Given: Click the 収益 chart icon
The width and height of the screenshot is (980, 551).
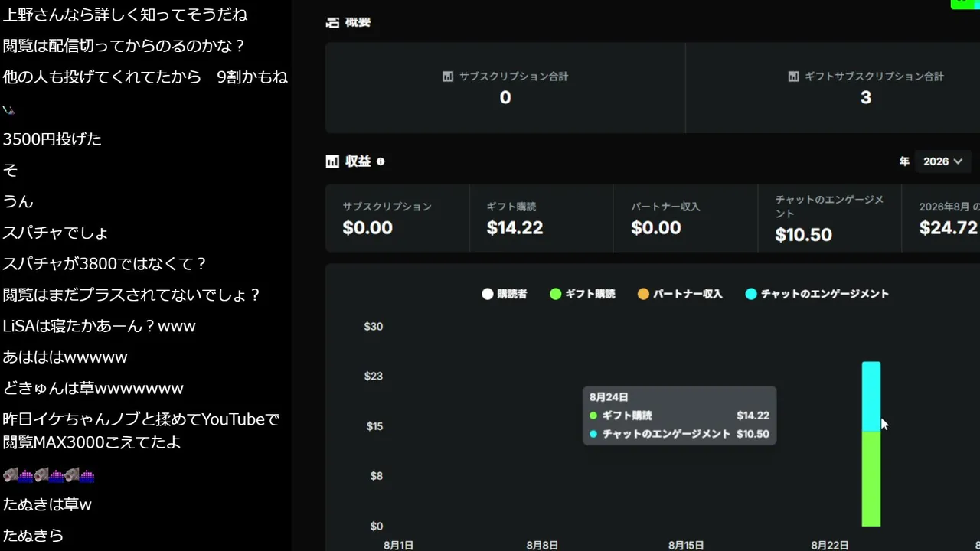Looking at the screenshot, I should coord(332,161).
